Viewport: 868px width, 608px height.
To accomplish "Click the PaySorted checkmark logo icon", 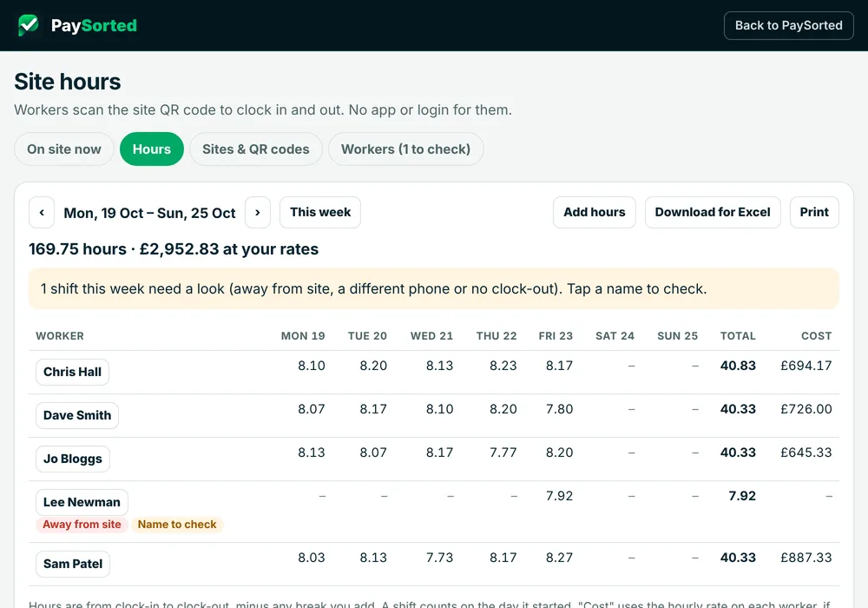I will pyautogui.click(x=29, y=25).
